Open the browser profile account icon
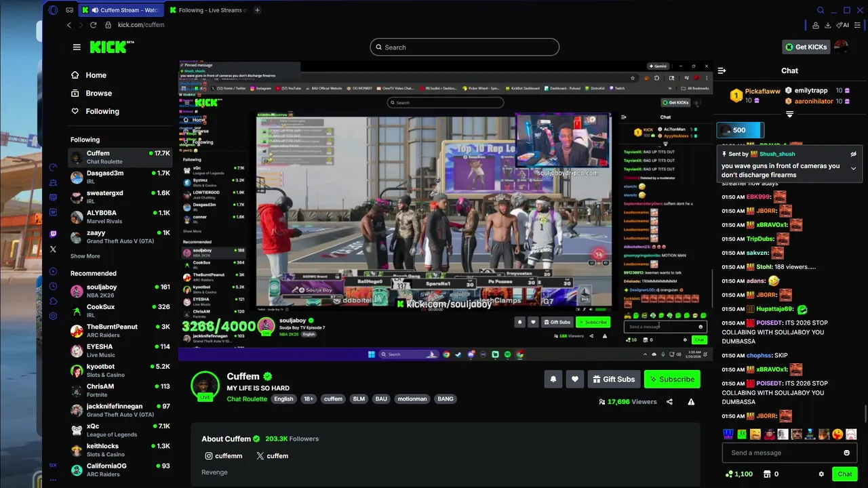The height and width of the screenshot is (488, 868). pyautogui.click(x=815, y=25)
